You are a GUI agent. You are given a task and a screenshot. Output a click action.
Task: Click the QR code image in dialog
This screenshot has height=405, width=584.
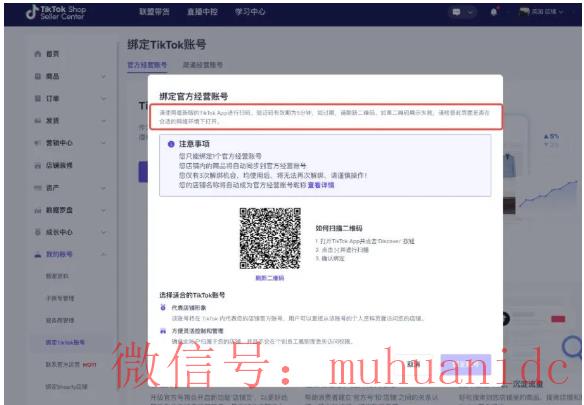coord(270,238)
